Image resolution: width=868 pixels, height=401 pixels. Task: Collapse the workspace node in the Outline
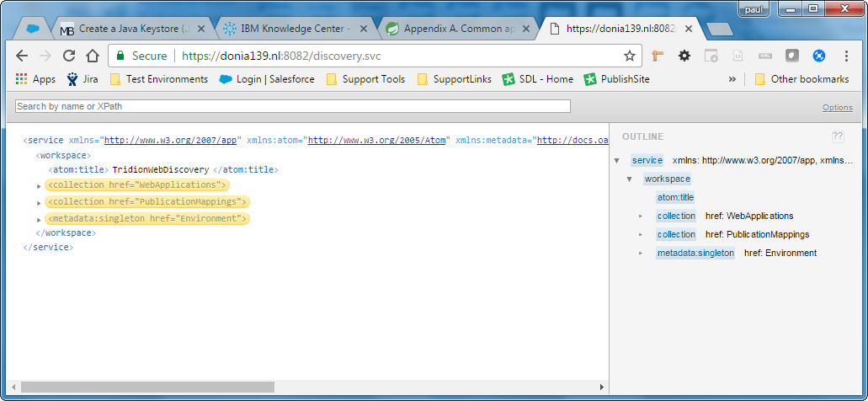click(x=629, y=179)
